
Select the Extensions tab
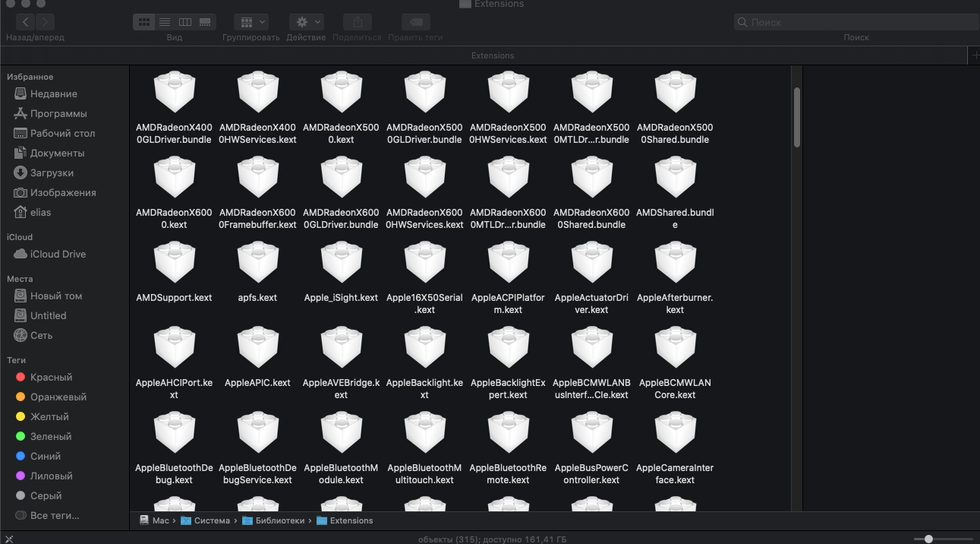tap(492, 55)
